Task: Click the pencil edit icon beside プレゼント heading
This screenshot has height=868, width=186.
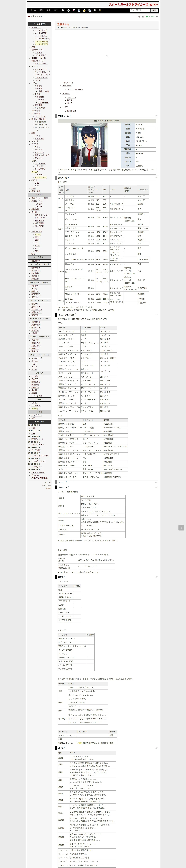Action: [68, 487]
